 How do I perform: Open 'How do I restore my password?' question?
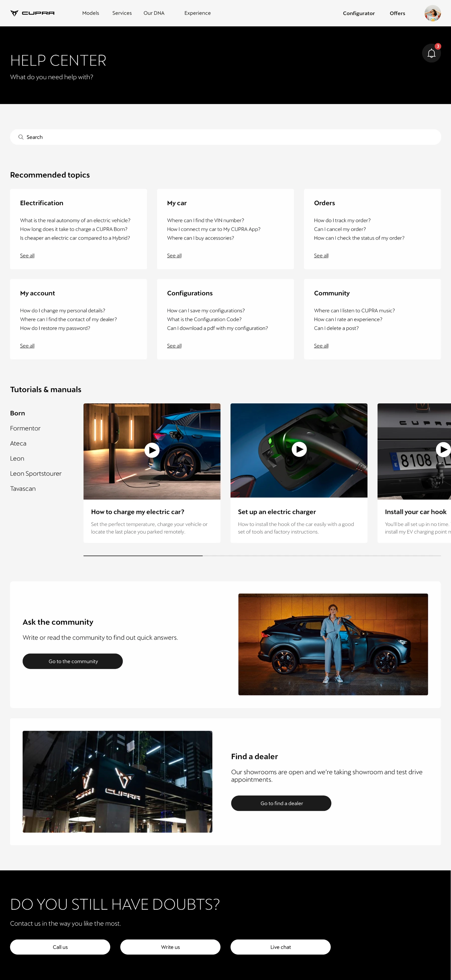[55, 328]
